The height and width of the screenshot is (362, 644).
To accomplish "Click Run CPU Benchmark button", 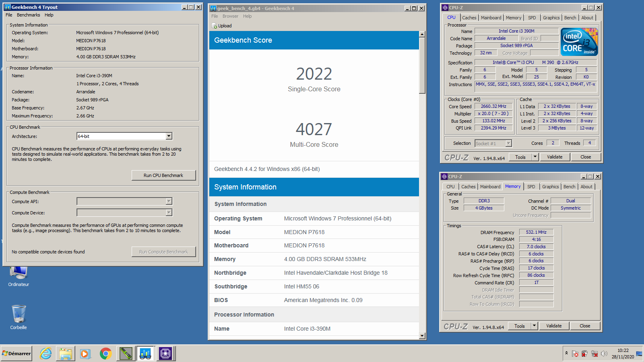I will (163, 175).
